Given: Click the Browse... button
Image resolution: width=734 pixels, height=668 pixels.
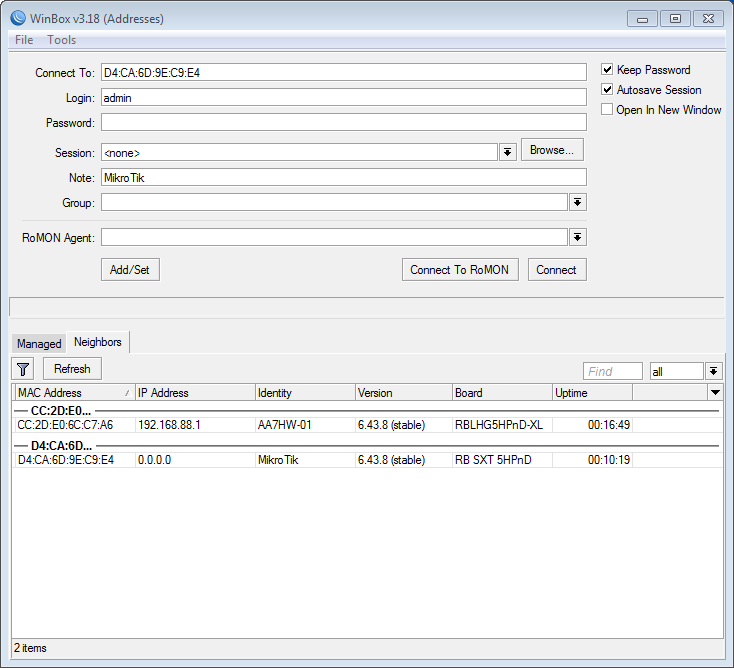Looking at the screenshot, I should coord(552,150).
